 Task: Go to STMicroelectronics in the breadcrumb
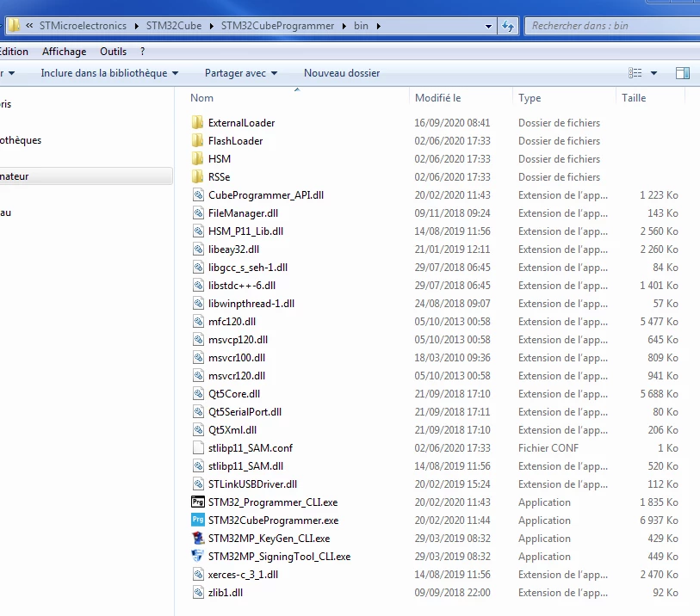[83, 26]
